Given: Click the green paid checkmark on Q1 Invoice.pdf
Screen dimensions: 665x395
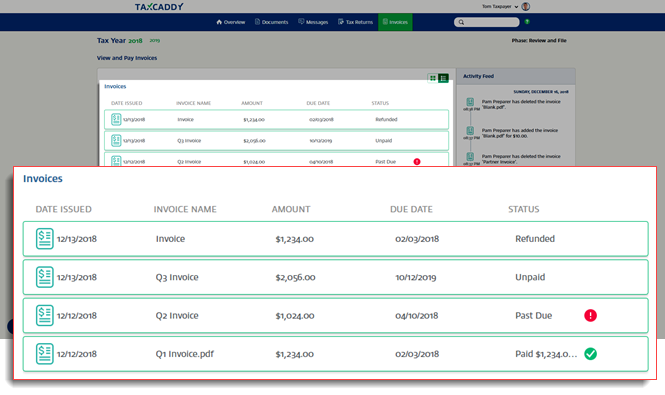Looking at the screenshot, I should pos(590,354).
